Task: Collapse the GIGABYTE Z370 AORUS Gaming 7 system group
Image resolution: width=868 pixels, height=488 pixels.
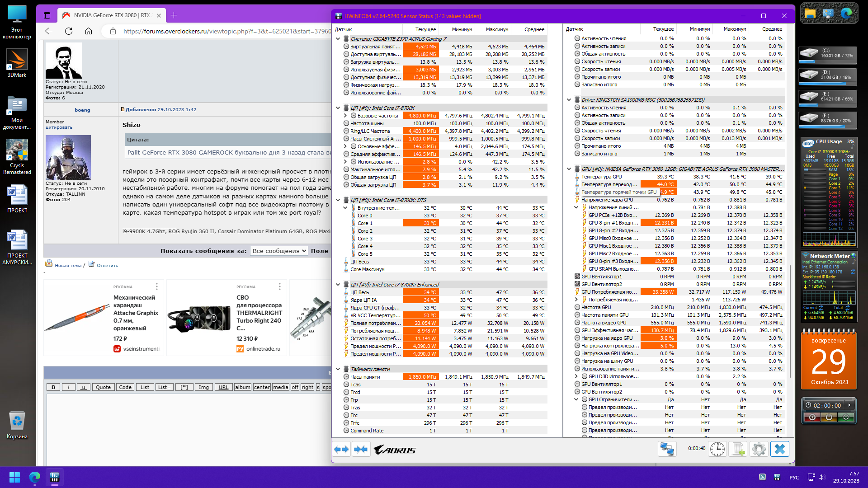Action: [x=338, y=39]
